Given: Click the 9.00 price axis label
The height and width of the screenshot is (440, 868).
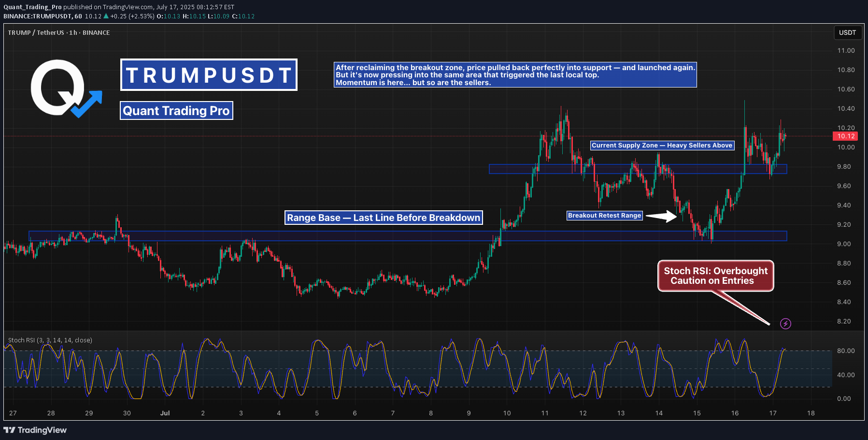Looking at the screenshot, I should pos(844,244).
